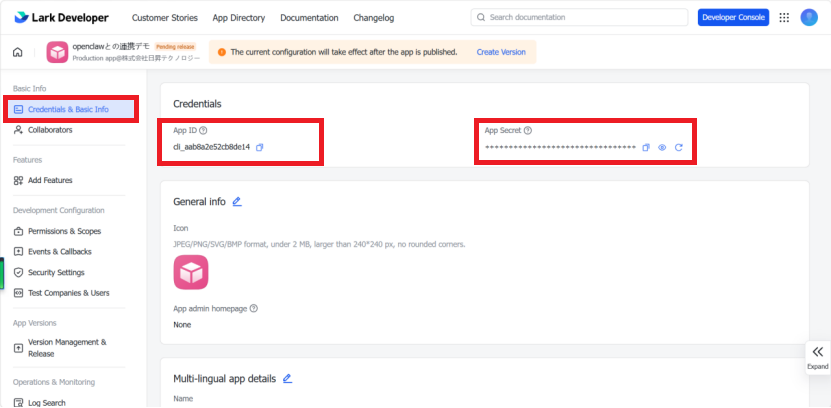Go to the home icon
Viewport: 831px width, 408px height.
[17, 52]
